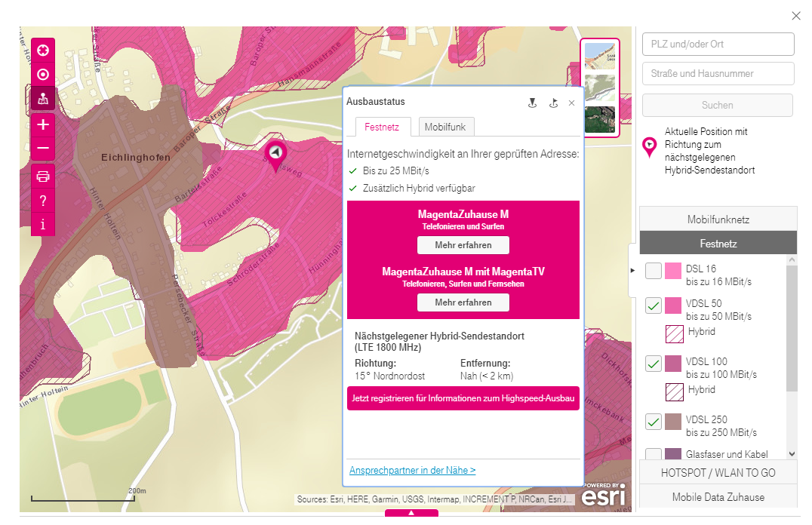Image resolution: width=812 pixels, height=525 pixels.
Task: Enable the Glasfaser und Kabel checkbox
Action: click(654, 455)
